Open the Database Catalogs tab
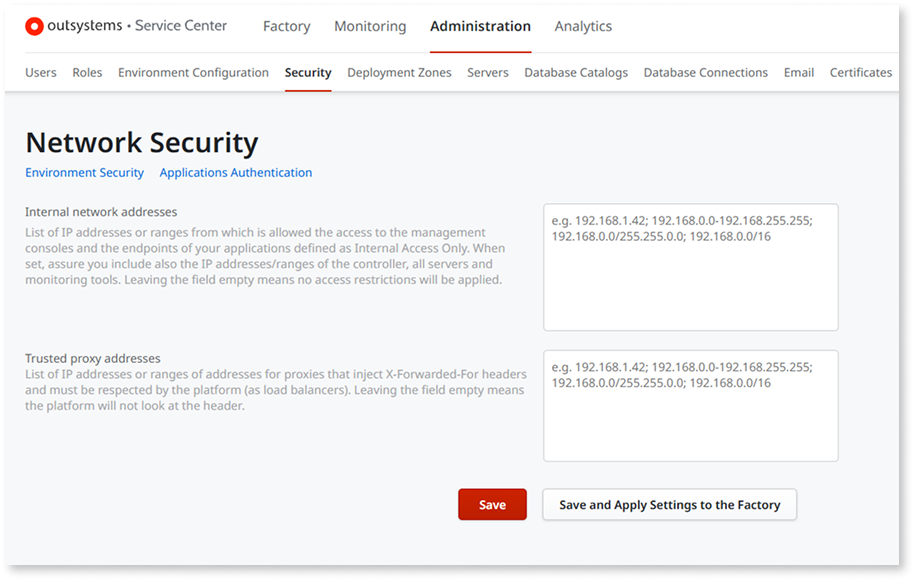This screenshot has height=580, width=914. tap(576, 72)
